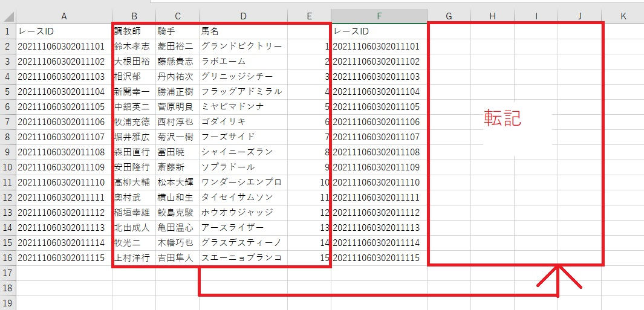Image resolution: width=644 pixels, height=310 pixels.
Task: Select trainer cell 奥村武
Action: (x=134, y=198)
